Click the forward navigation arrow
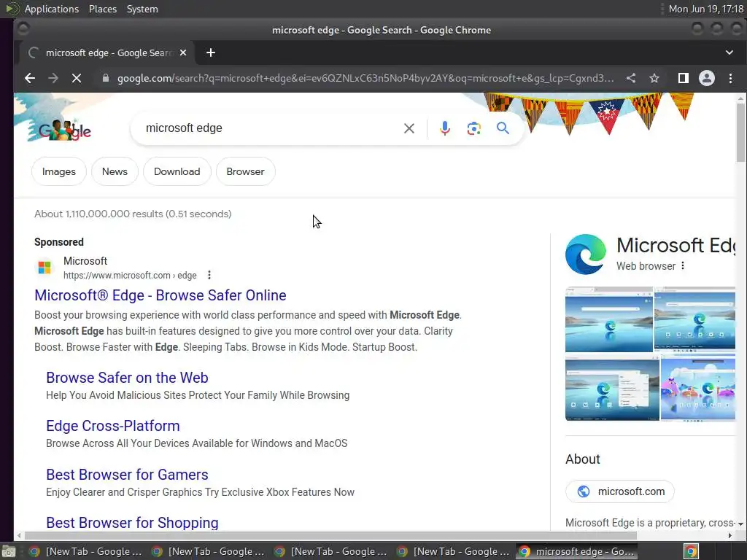 pos(53,78)
